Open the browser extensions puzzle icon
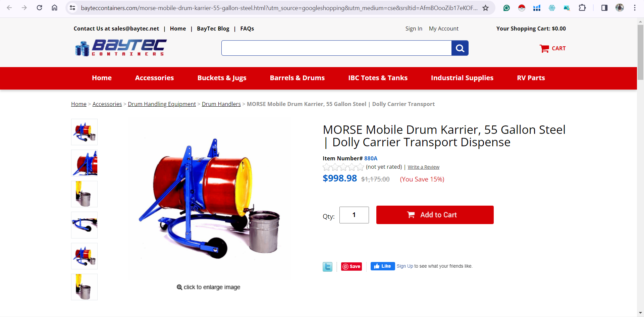 (x=582, y=8)
